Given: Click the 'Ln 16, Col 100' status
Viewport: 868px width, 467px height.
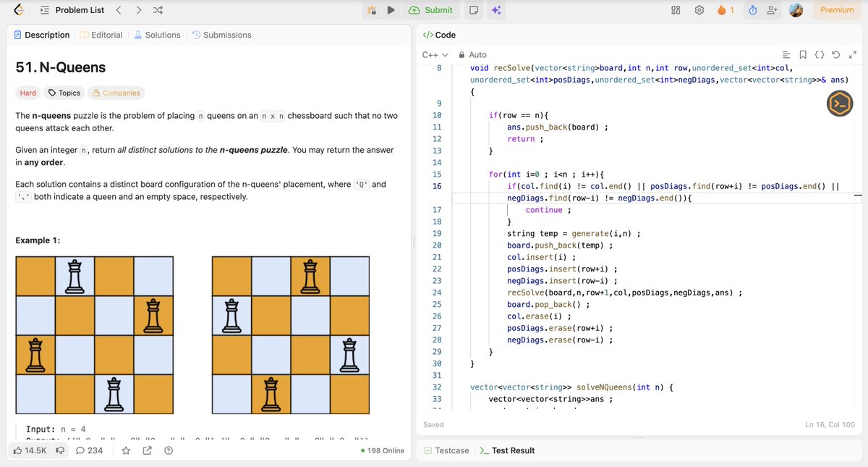Looking at the screenshot, I should pyautogui.click(x=830, y=424).
